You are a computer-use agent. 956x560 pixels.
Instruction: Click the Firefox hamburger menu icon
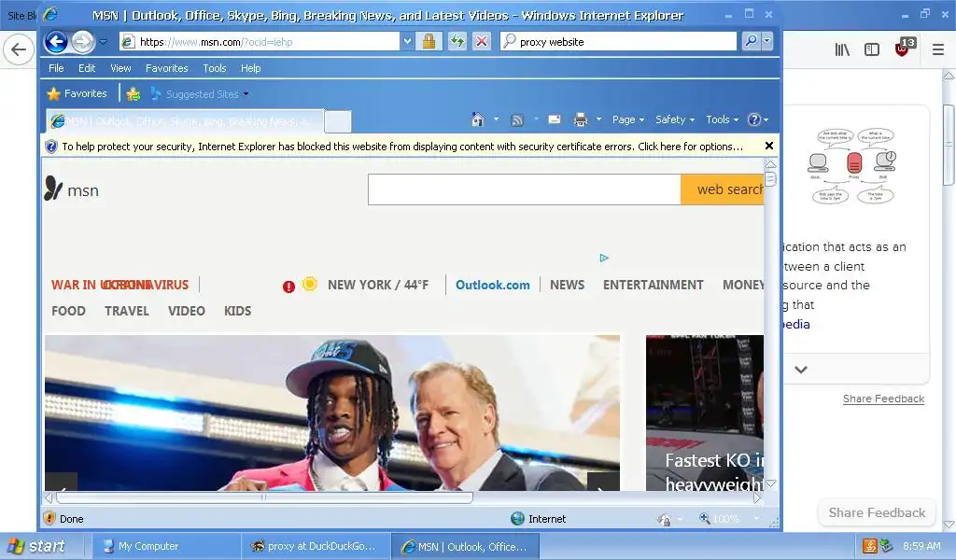click(x=937, y=49)
